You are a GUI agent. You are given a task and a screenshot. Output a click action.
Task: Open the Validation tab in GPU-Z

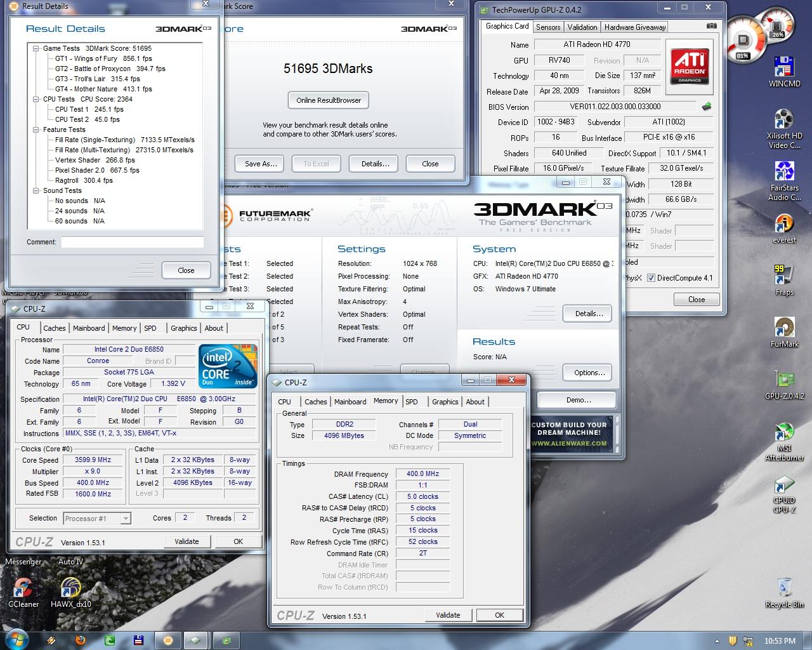pos(582,27)
